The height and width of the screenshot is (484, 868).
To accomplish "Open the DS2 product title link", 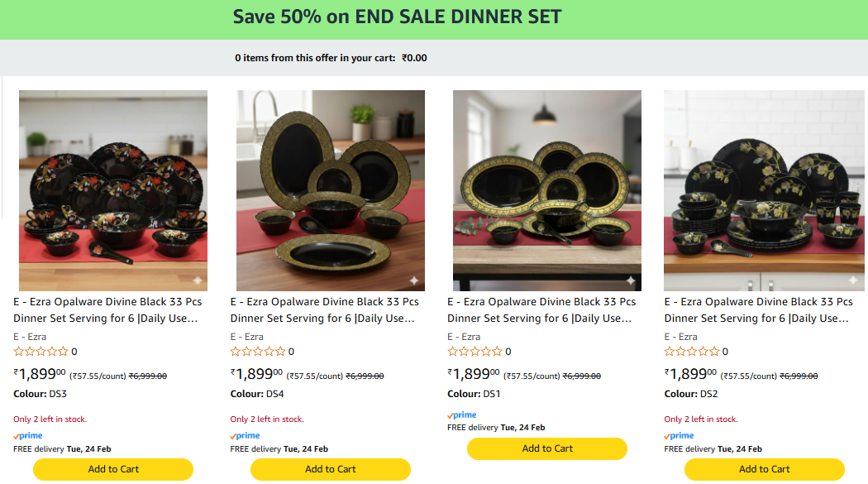I will point(759,310).
